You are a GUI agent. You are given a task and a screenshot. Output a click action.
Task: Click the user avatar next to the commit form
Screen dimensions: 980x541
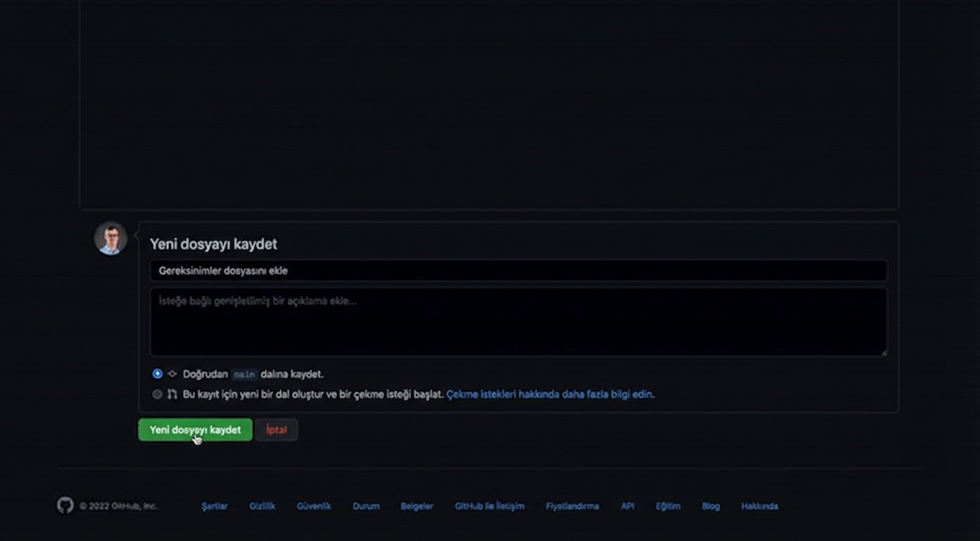tap(110, 238)
